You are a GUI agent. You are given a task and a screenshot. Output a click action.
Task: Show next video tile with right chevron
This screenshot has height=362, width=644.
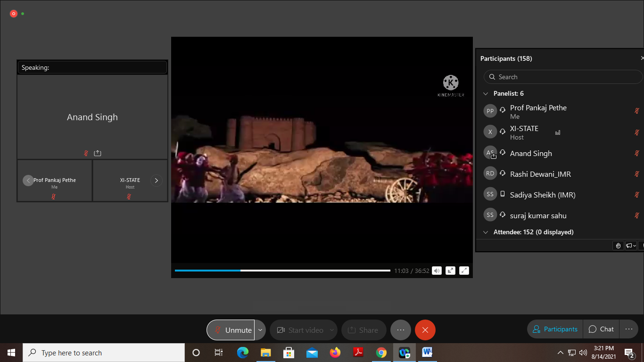point(156,181)
